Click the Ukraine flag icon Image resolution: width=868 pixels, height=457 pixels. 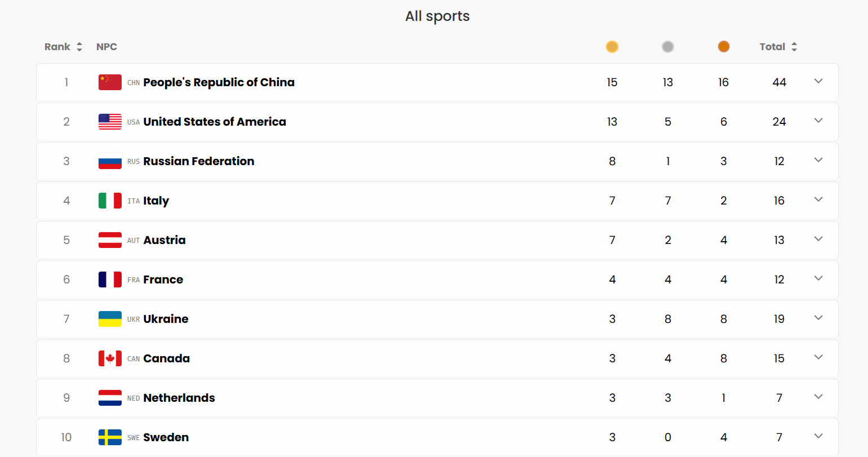[110, 319]
